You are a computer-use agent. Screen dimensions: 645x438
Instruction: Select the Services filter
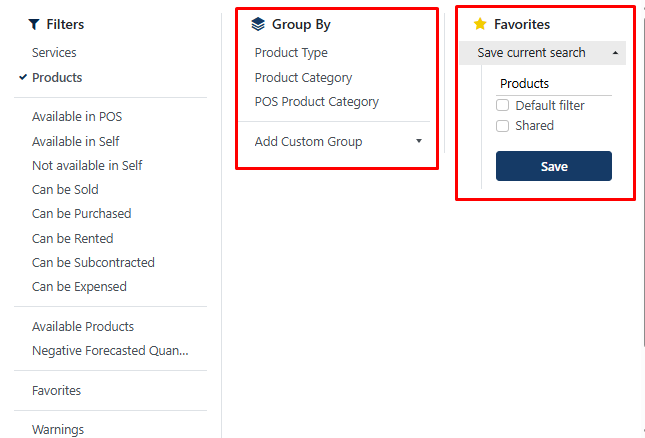(54, 53)
